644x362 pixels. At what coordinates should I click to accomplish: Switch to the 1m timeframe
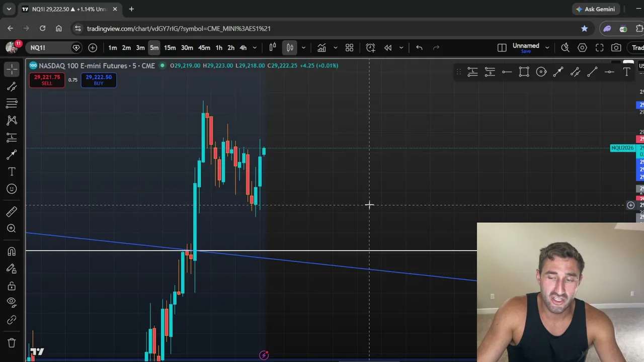click(113, 48)
